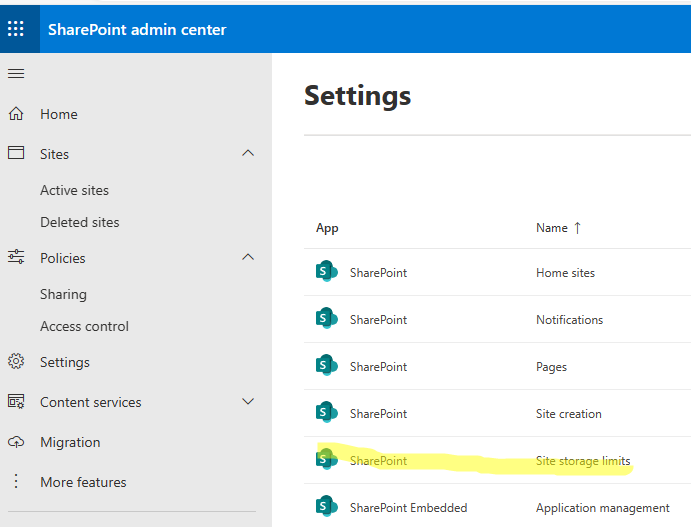Open Home sites setting
Screen dimensions: 691x527
[565, 273]
